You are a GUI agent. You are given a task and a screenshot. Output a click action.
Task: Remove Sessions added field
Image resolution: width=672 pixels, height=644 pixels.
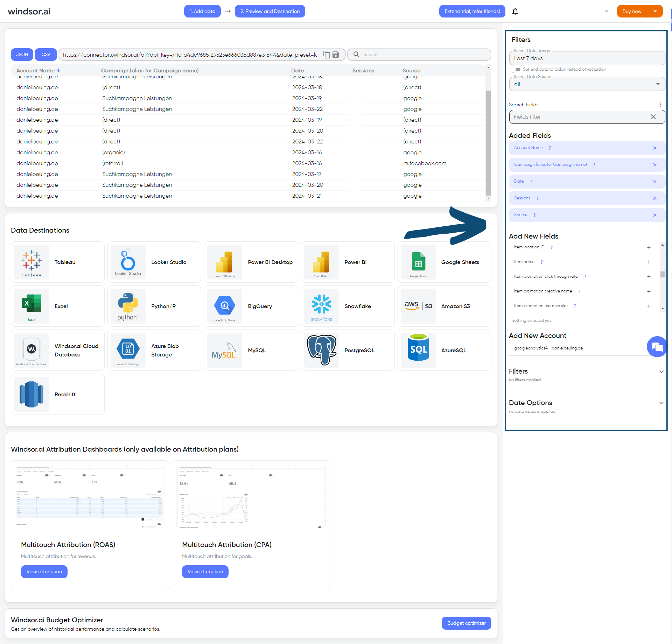point(655,198)
